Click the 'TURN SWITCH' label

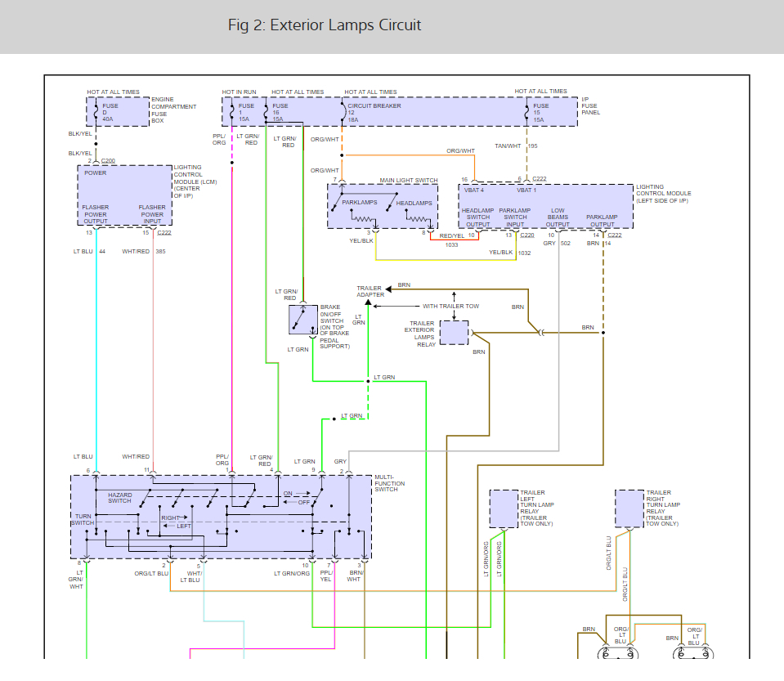83,519
